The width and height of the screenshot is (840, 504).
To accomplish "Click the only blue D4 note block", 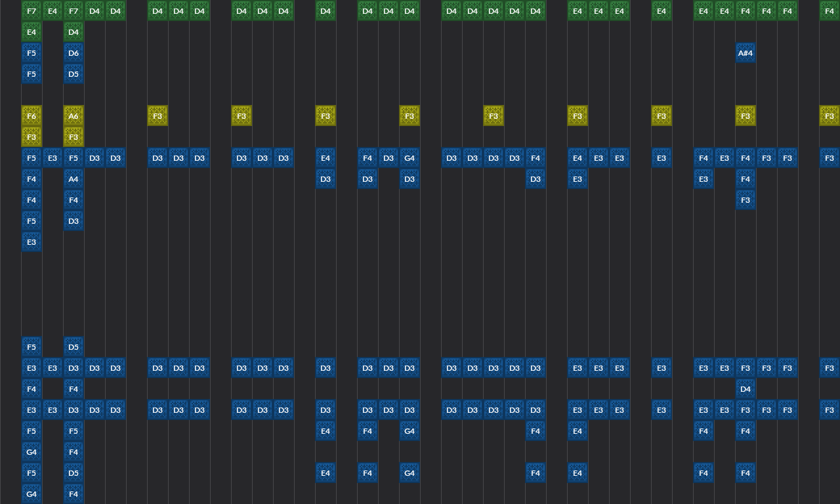I will tap(745, 389).
